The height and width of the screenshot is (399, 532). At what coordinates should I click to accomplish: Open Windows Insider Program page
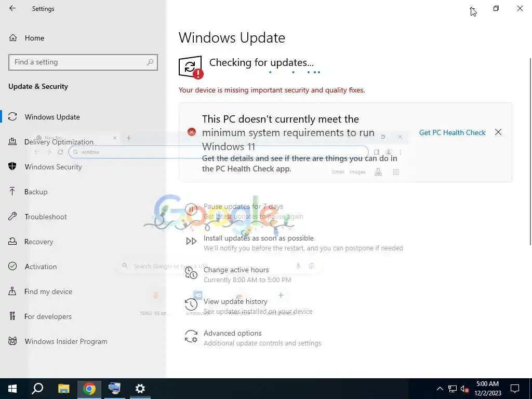[66, 341]
